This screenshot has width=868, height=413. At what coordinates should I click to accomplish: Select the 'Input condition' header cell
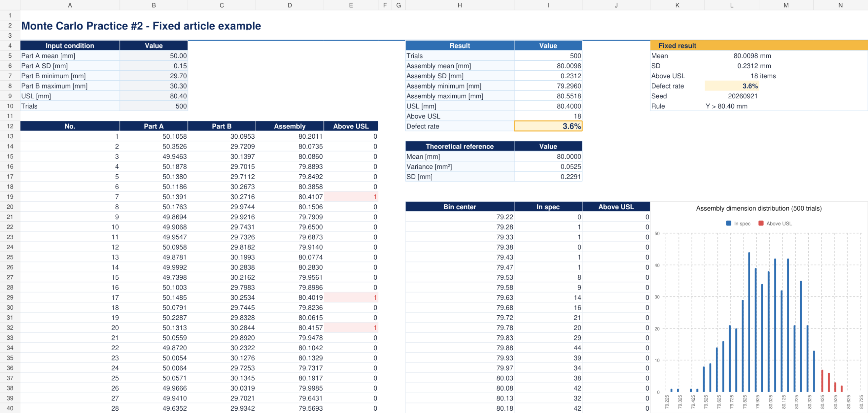point(70,45)
